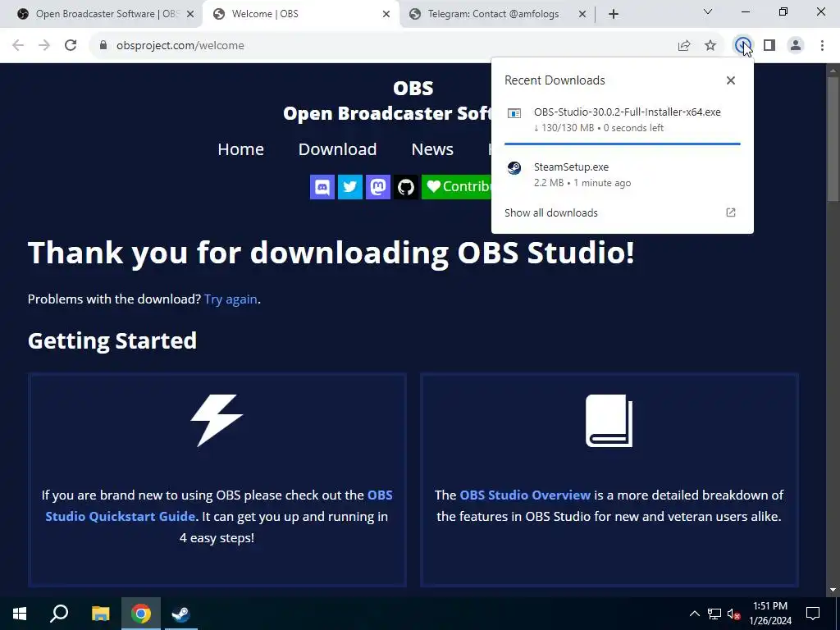Image resolution: width=840 pixels, height=630 pixels.
Task: Click the green Contribute button
Action: click(456, 187)
